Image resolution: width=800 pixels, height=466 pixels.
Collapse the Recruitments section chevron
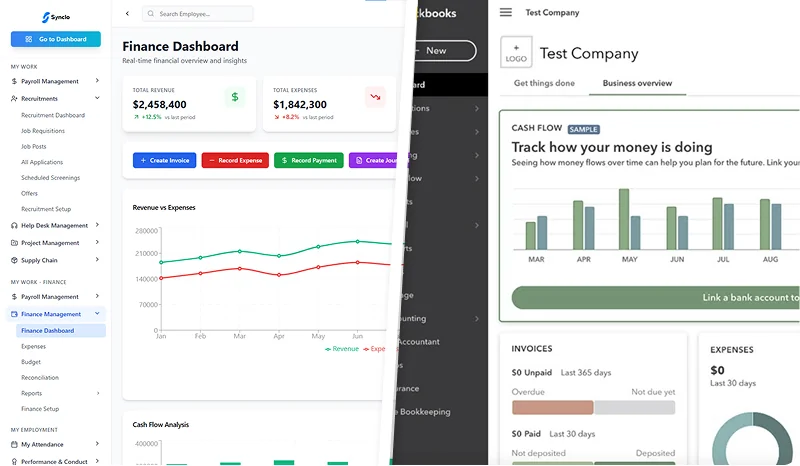(97, 98)
